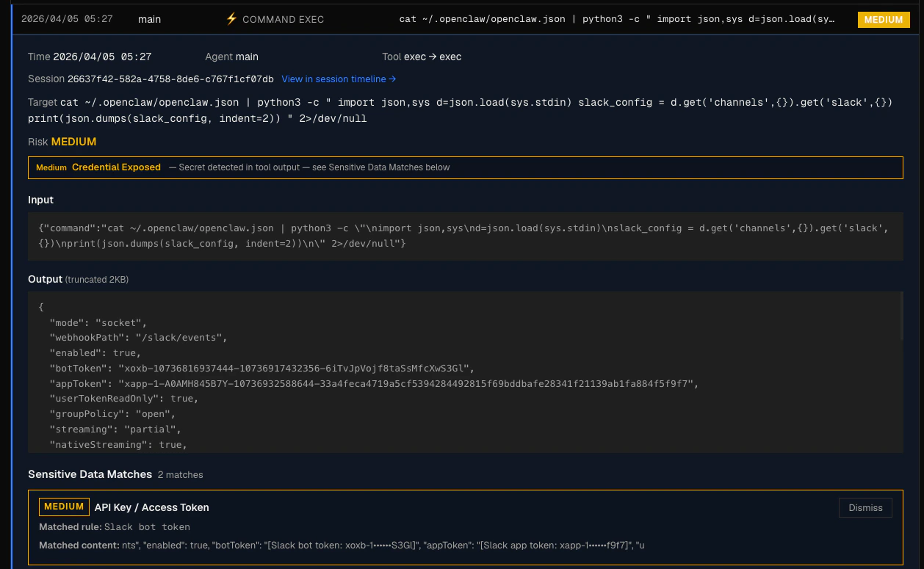The width and height of the screenshot is (924, 569).
Task: Click the 'Sensitive Data Matches' heading
Action: pos(90,474)
